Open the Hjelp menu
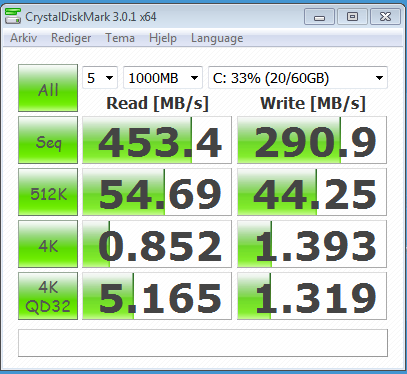The image size is (407, 374). pos(163,38)
